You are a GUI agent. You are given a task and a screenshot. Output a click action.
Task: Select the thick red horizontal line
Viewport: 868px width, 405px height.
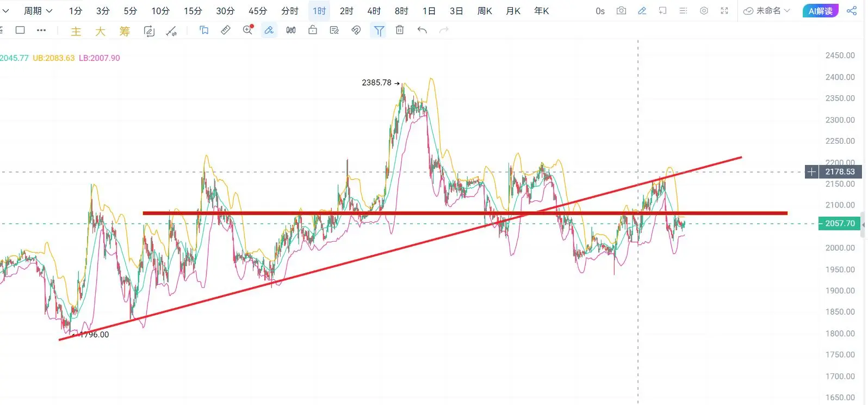click(465, 213)
